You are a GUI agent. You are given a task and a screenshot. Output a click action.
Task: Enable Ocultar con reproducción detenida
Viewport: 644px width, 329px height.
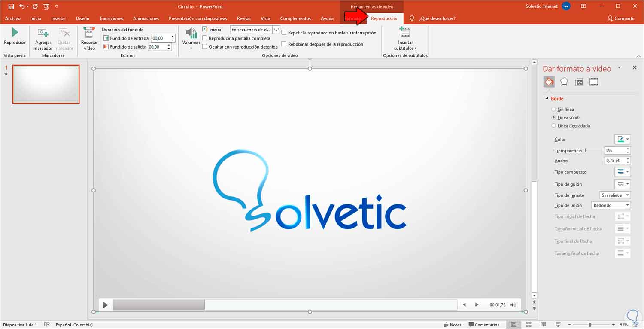point(205,46)
